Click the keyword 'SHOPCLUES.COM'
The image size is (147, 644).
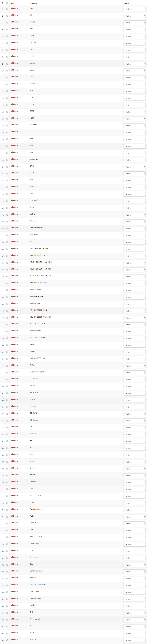point(37,372)
